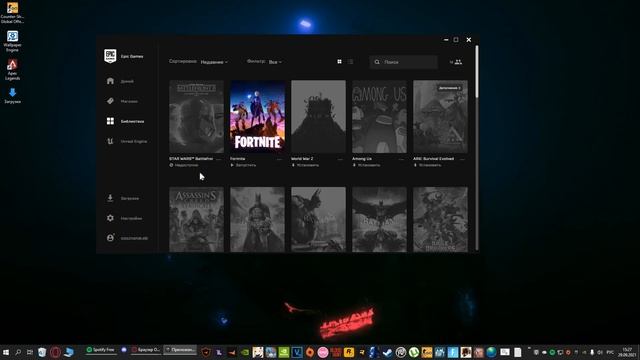
Task: Expand the filter dropdown
Action: pos(275,62)
